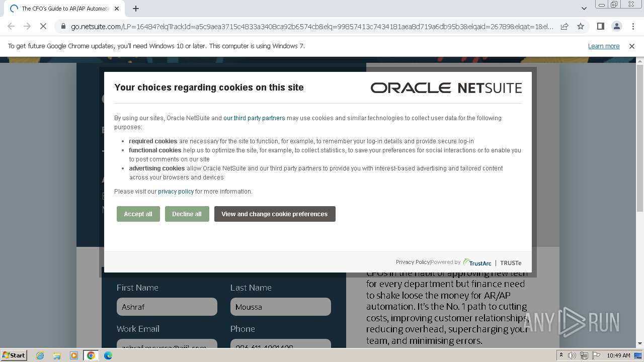
Task: Stop loading the page
Action: [43, 26]
